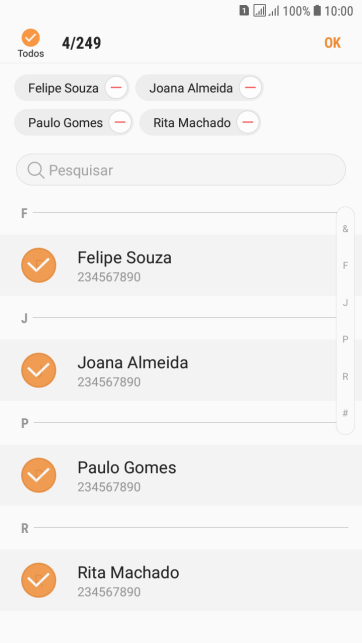362x643 pixels.
Task: Tap the SIM 1 indicator icon
Action: pyautogui.click(x=244, y=11)
